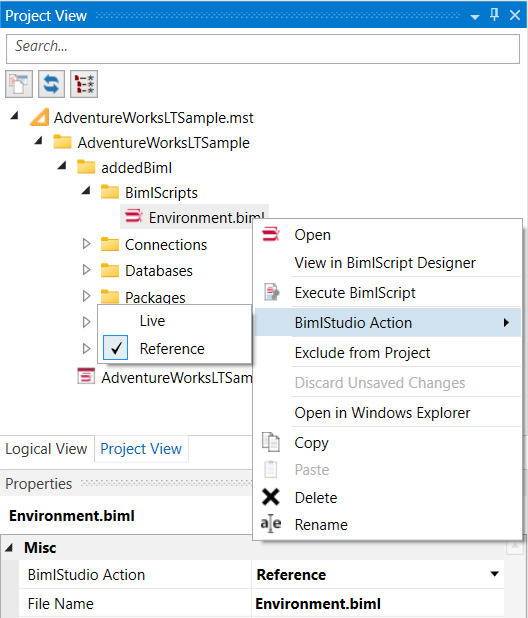This screenshot has width=528, height=618.
Task: Click the Delete X icon
Action: [271, 497]
